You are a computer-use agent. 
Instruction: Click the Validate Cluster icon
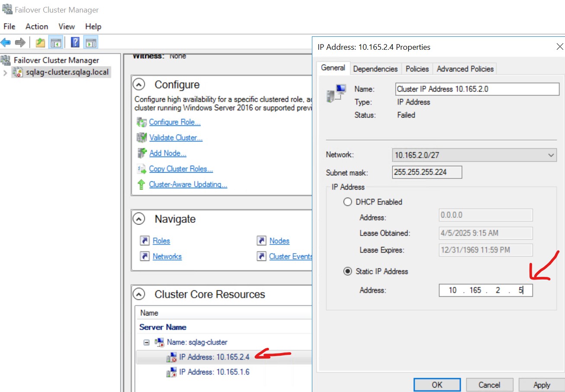pyautogui.click(x=141, y=138)
